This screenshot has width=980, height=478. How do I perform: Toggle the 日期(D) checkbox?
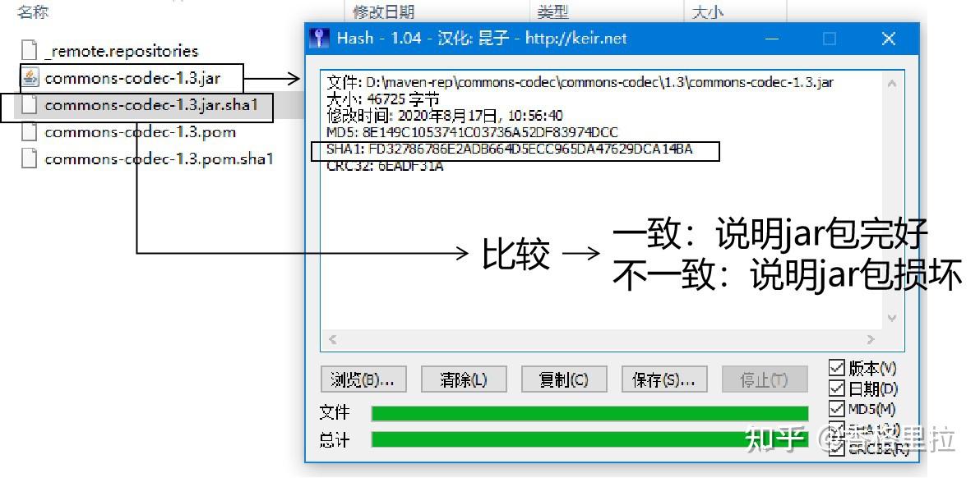tap(836, 388)
